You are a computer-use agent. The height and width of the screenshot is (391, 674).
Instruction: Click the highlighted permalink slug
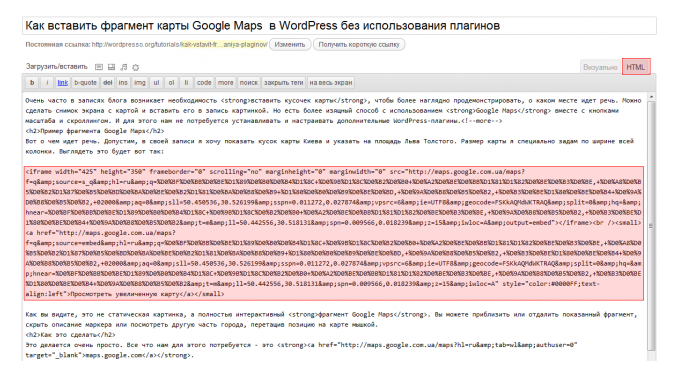224,44
